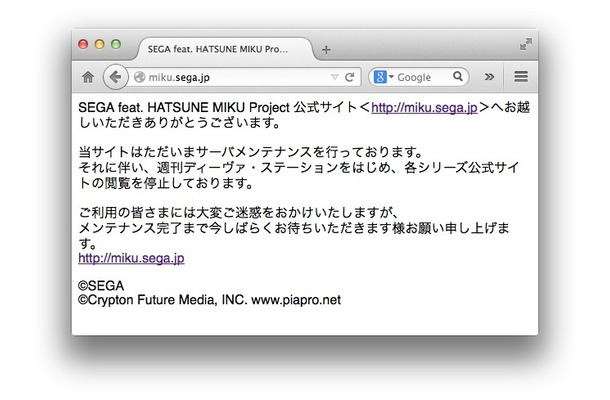Click the back arrow button
This screenshot has height=400, width=610.
pos(115,77)
